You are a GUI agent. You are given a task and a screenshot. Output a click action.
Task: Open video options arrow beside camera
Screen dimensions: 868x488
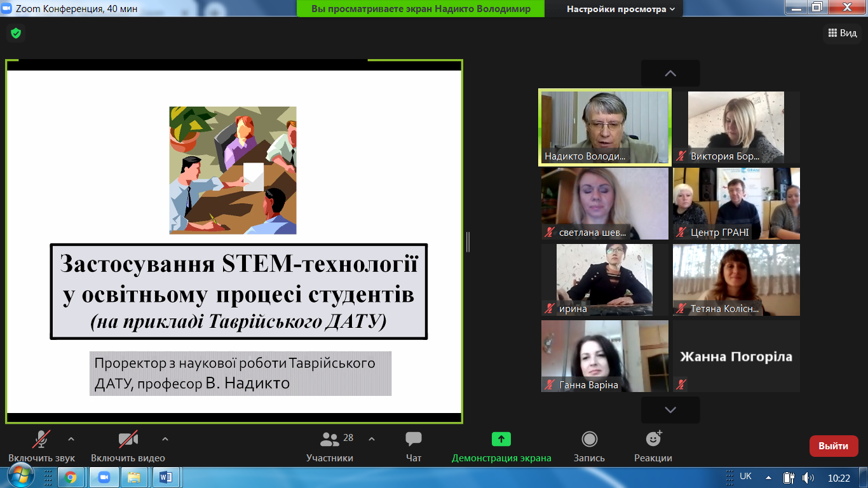pos(165,439)
